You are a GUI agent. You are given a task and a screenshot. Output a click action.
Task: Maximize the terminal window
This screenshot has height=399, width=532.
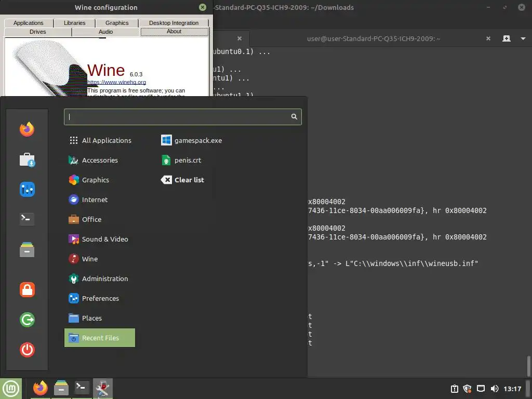point(505,7)
